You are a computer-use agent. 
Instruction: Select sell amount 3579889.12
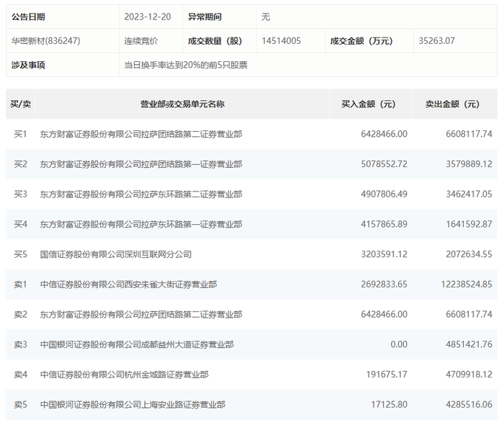click(x=469, y=164)
